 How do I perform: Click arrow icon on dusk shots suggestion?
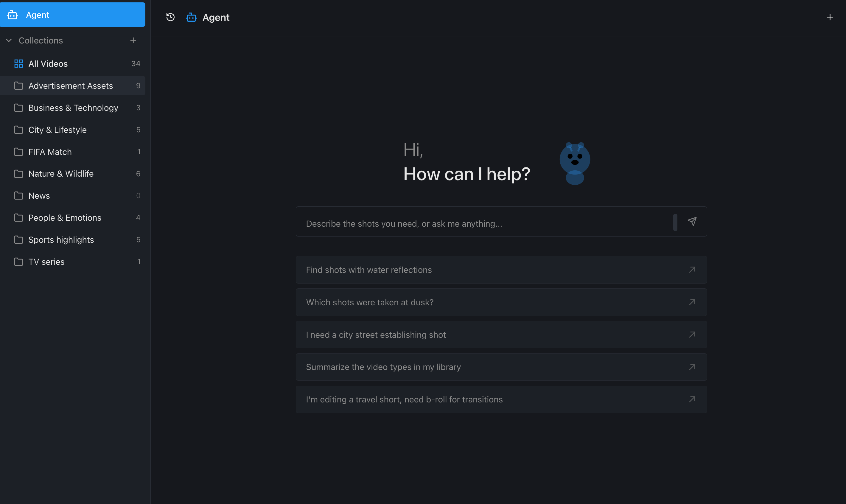[x=692, y=302]
